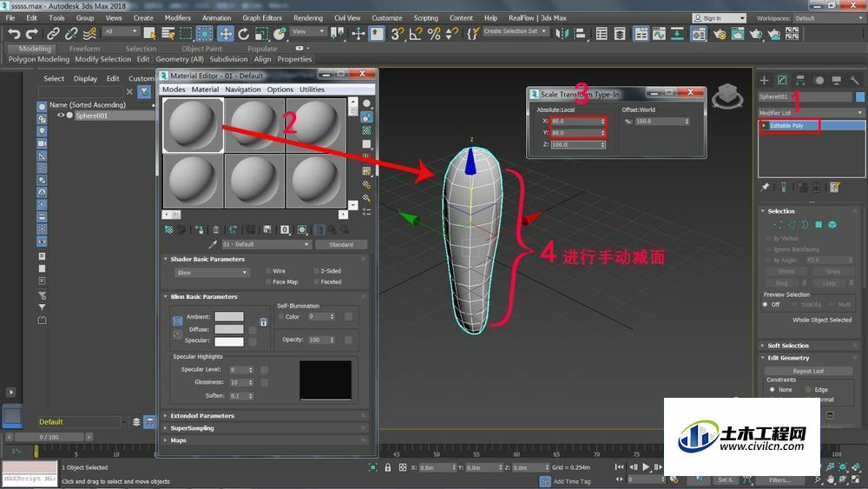Open the Modifier List dropdown
868x489 pixels.
point(811,113)
